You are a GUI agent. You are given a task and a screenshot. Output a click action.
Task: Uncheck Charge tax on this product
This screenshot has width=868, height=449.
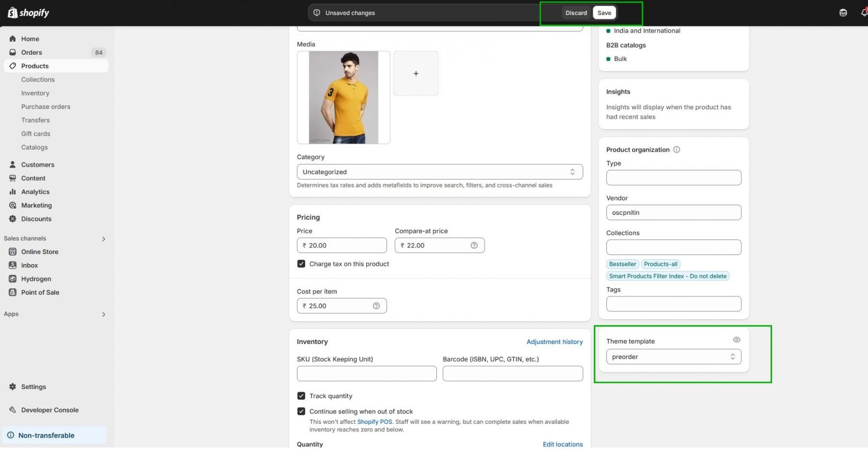tap(301, 264)
